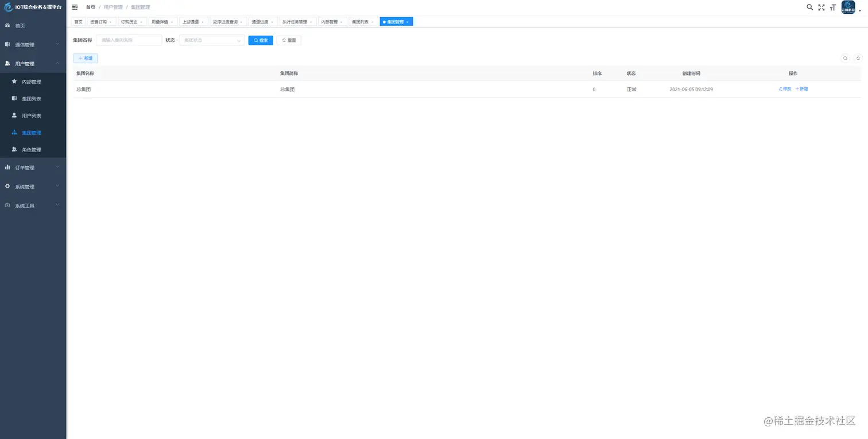This screenshot has width=868, height=439.
Task: Refresh the table with the round refresh icon
Action: [x=858, y=58]
